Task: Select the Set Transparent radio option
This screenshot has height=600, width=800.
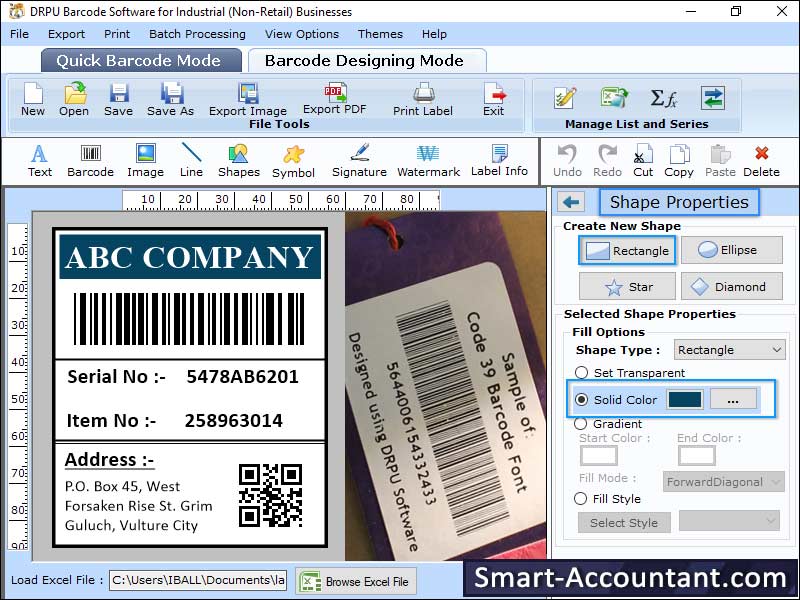Action: point(581,373)
